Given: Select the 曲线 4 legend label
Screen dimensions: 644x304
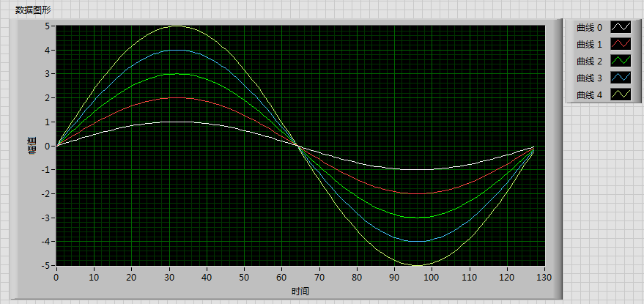Looking at the screenshot, I should [x=589, y=95].
